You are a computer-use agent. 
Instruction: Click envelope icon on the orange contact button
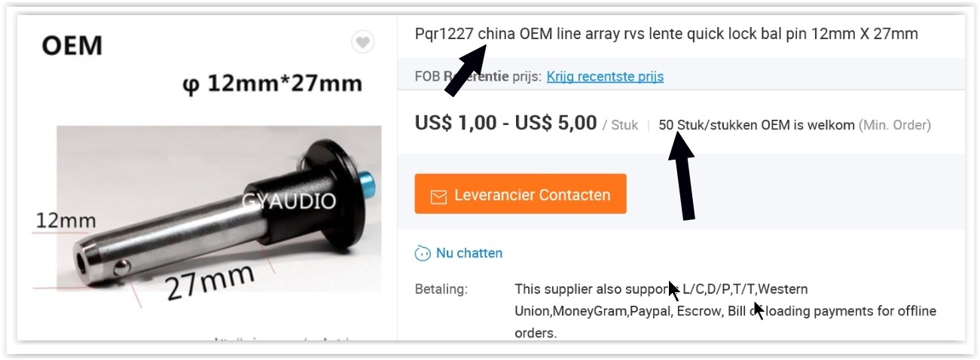438,196
